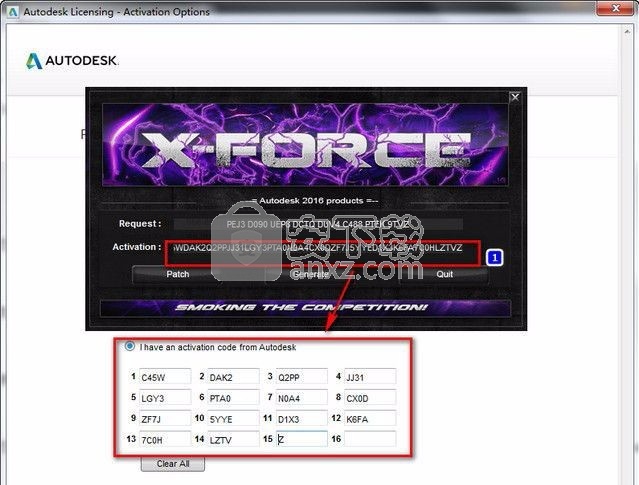Click activation code field 10 containing 5YYE
639x485 pixels.
point(233,418)
